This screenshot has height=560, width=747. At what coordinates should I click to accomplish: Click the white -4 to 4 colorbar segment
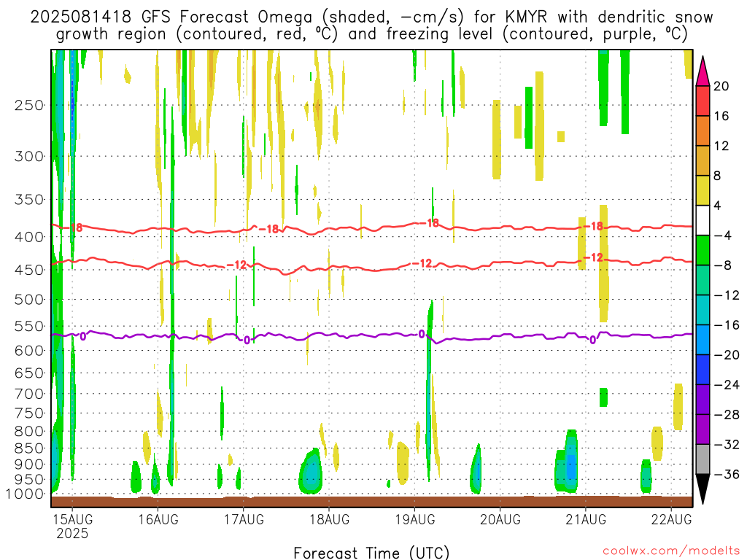tap(703, 220)
